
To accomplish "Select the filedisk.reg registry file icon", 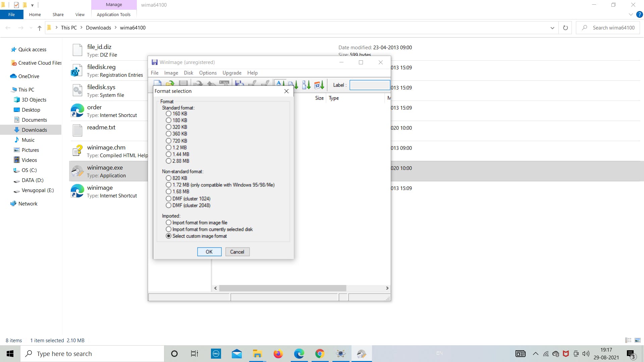I will tap(77, 71).
